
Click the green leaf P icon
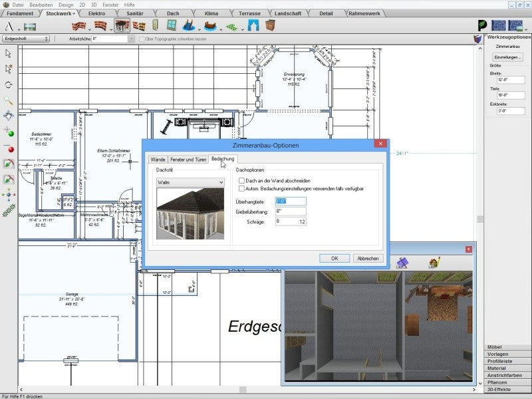(483, 25)
